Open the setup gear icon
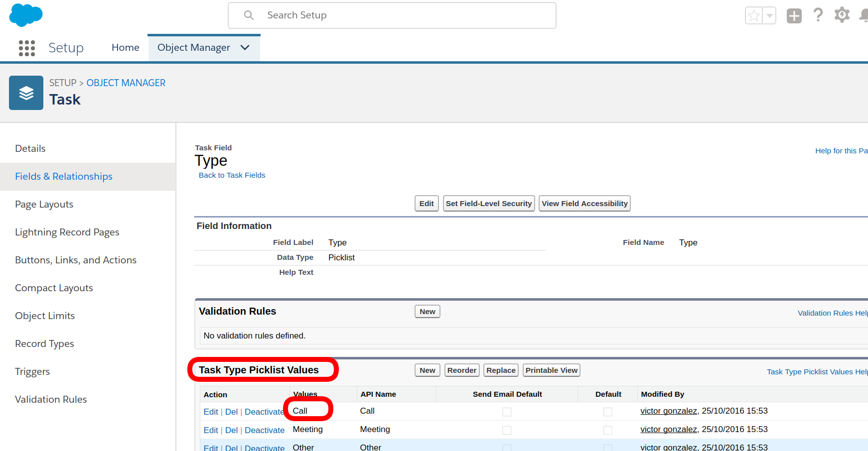The width and height of the screenshot is (868, 451). (x=842, y=15)
